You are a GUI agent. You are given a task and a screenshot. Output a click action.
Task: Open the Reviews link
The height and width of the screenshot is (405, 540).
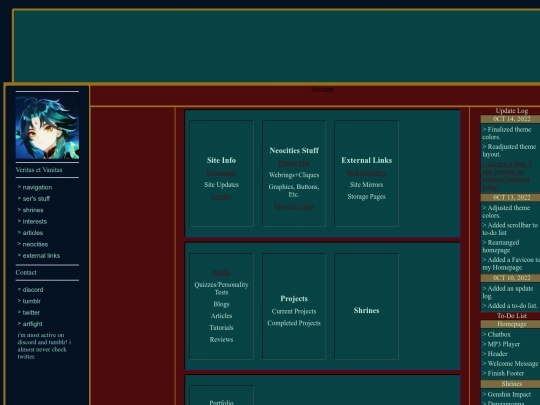[x=221, y=340]
